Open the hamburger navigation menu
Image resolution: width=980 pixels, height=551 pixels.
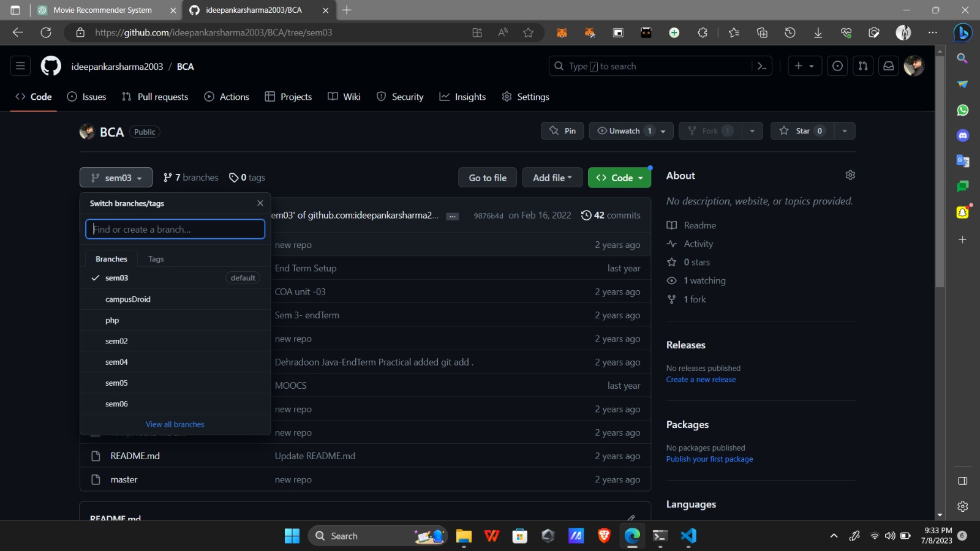tap(20, 66)
